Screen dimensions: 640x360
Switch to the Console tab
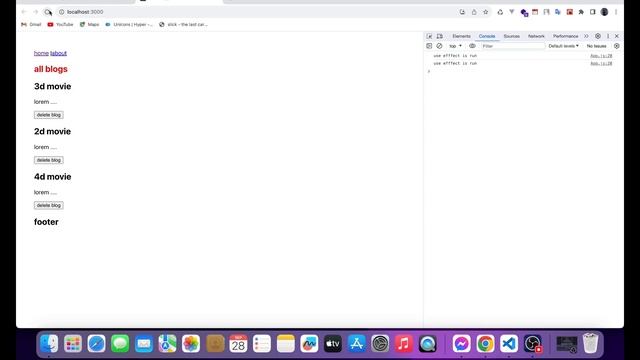tap(487, 36)
